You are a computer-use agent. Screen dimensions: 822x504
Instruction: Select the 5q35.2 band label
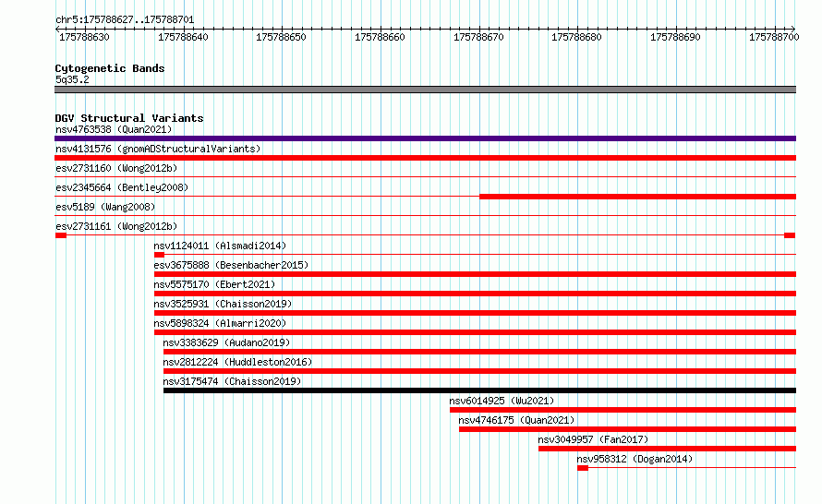click(72, 79)
